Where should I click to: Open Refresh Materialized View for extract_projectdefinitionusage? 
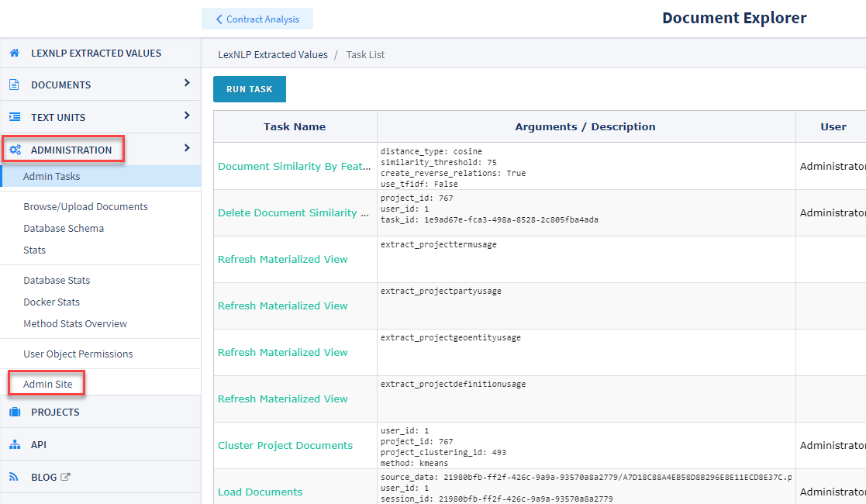[x=282, y=399]
